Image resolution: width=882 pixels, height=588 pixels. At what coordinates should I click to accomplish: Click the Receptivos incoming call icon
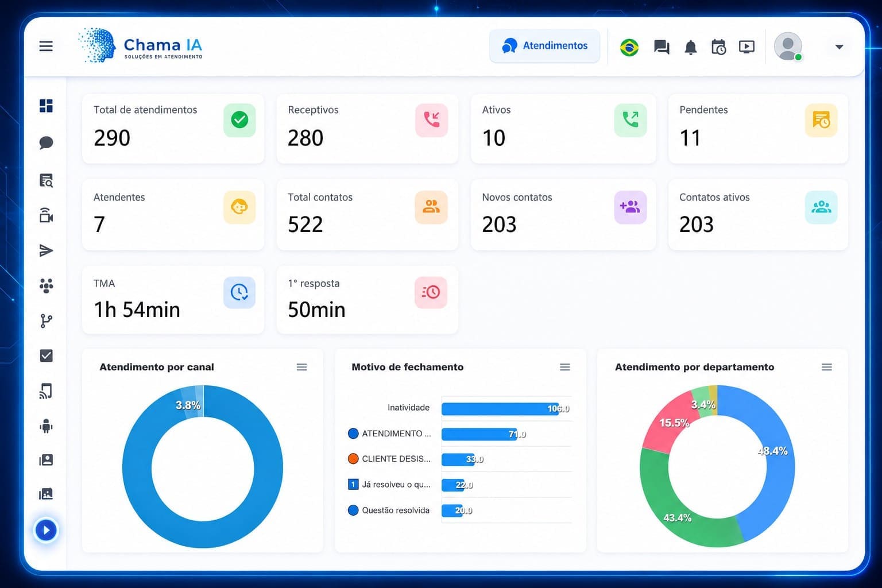pos(431,119)
